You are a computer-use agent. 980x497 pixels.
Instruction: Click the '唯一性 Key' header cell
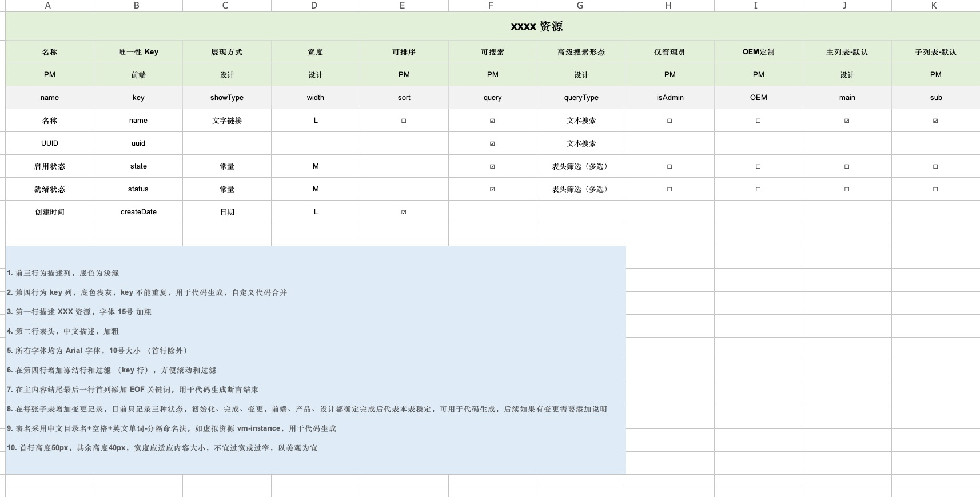(x=138, y=52)
